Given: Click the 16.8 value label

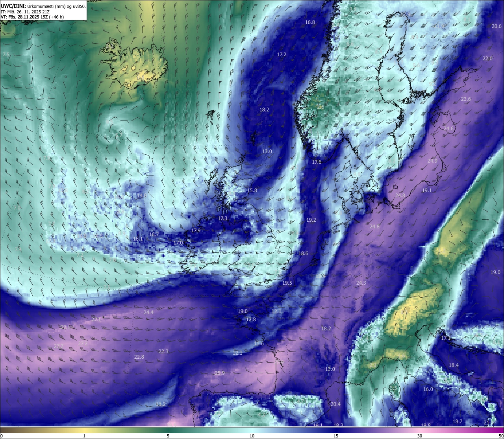Looking at the screenshot, I should pyautogui.click(x=310, y=22).
